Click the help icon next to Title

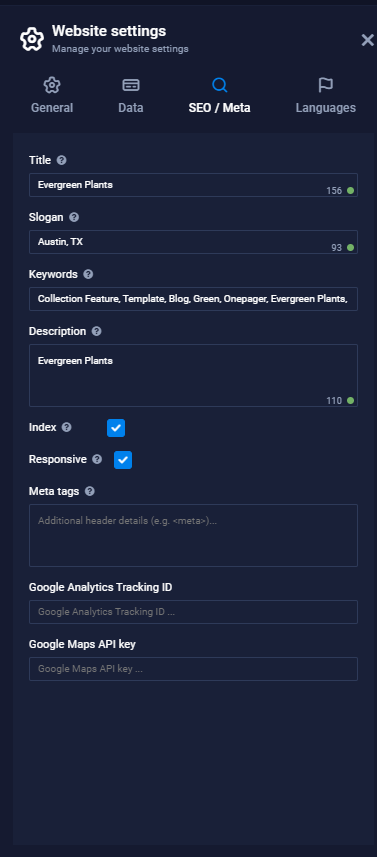[x=62, y=160]
